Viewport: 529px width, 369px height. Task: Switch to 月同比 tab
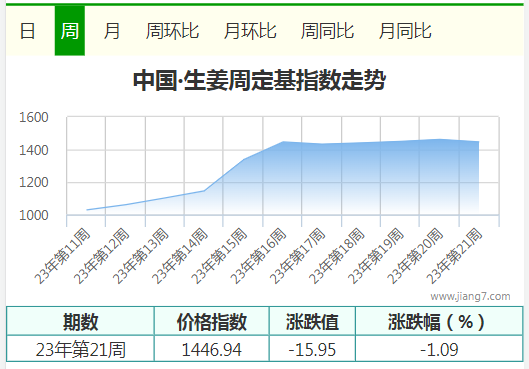(405, 31)
